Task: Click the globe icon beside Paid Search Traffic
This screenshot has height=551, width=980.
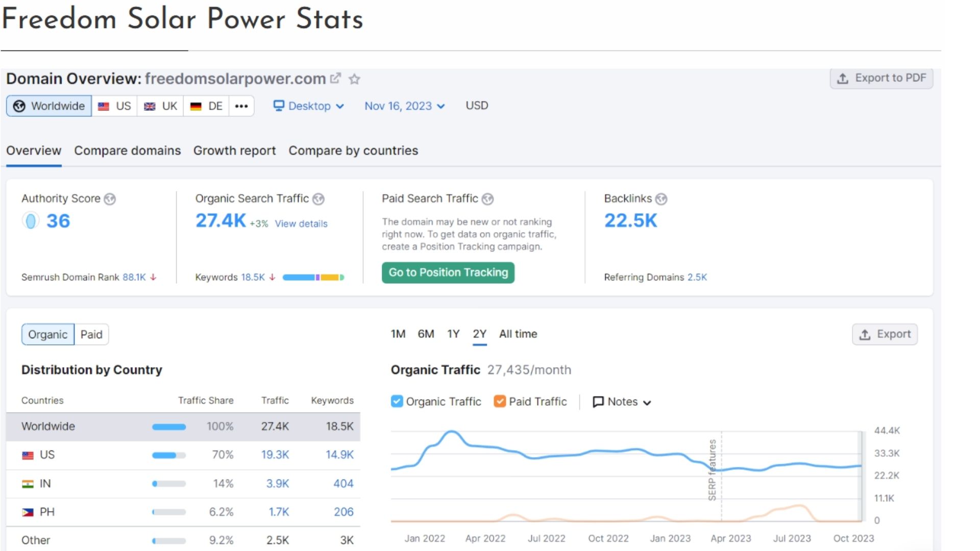Action: coord(487,199)
